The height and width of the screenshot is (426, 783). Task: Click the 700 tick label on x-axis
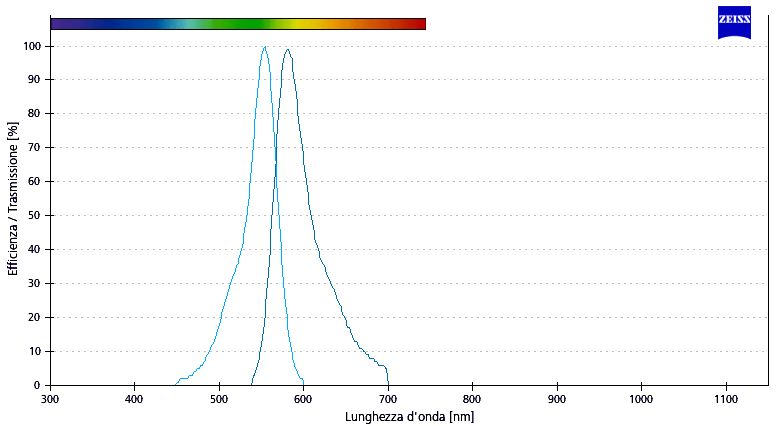pyautogui.click(x=388, y=398)
